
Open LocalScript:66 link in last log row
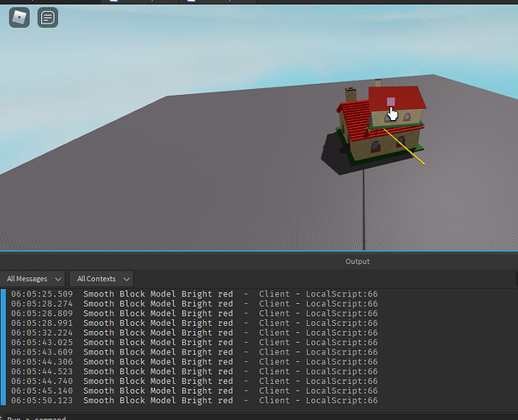341,401
